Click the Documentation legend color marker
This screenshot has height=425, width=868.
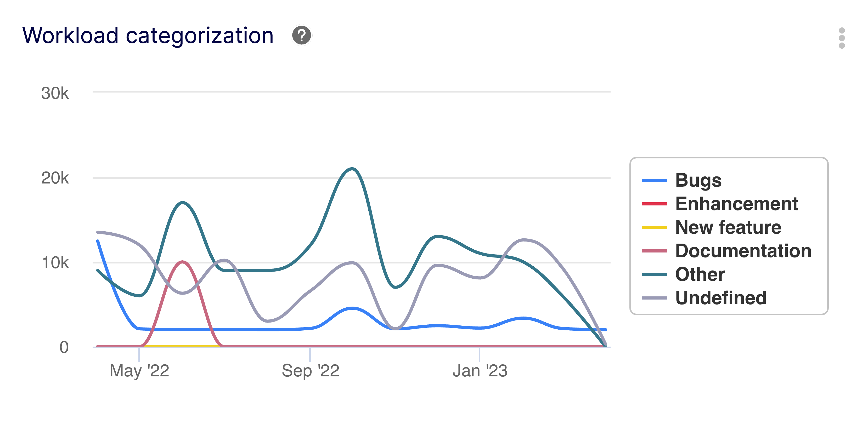654,251
